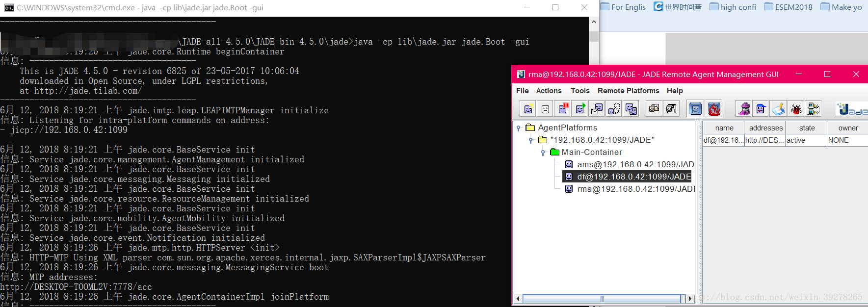Click the Suspend Agent icon with red bars
The image size is (868, 307).
click(x=563, y=109)
